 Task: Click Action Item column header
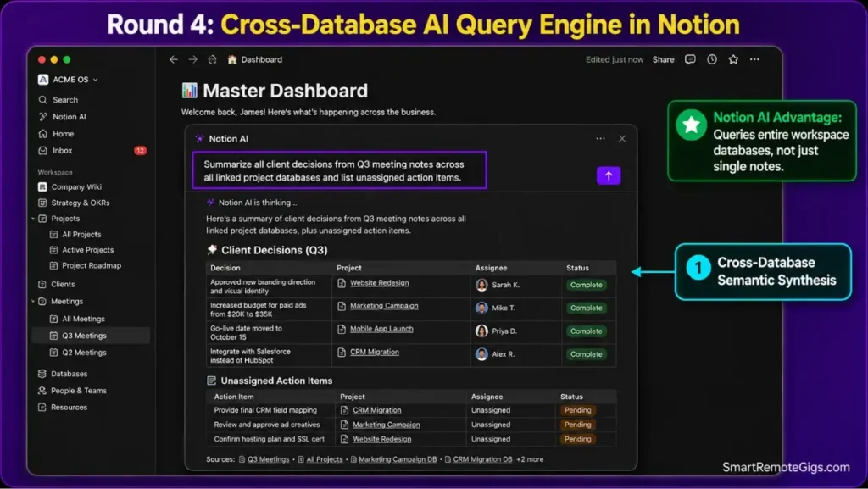[x=234, y=397]
